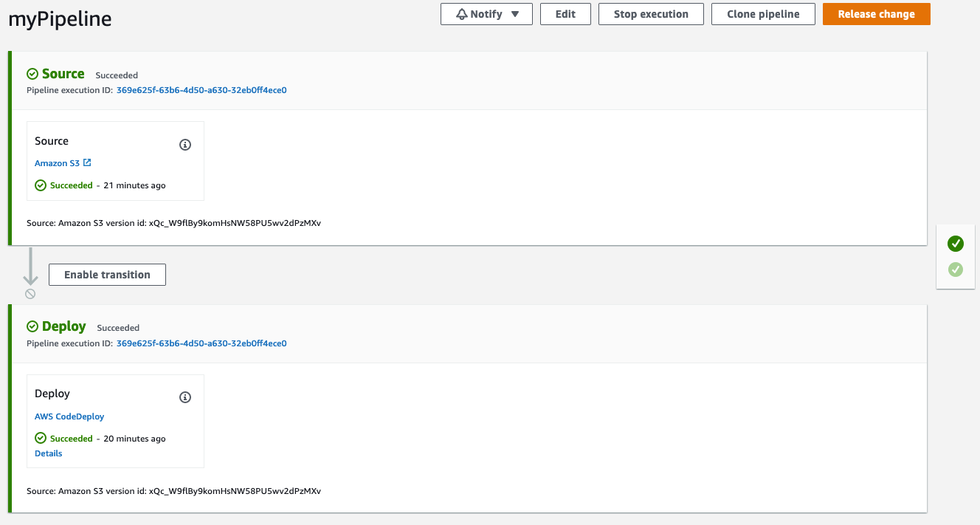Viewport: 980px width, 525px height.
Task: Open the Notify dropdown menu
Action: coord(486,13)
